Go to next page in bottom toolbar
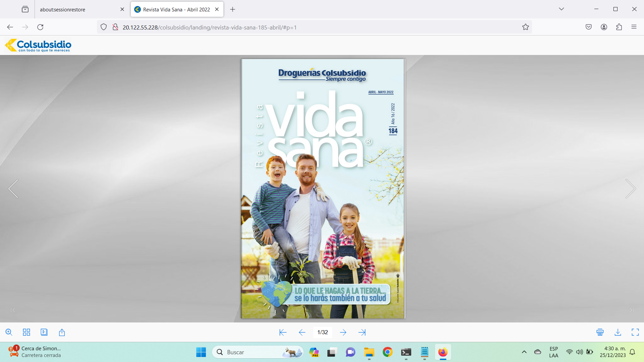Viewport: 644px width, 362px height. 343,332
